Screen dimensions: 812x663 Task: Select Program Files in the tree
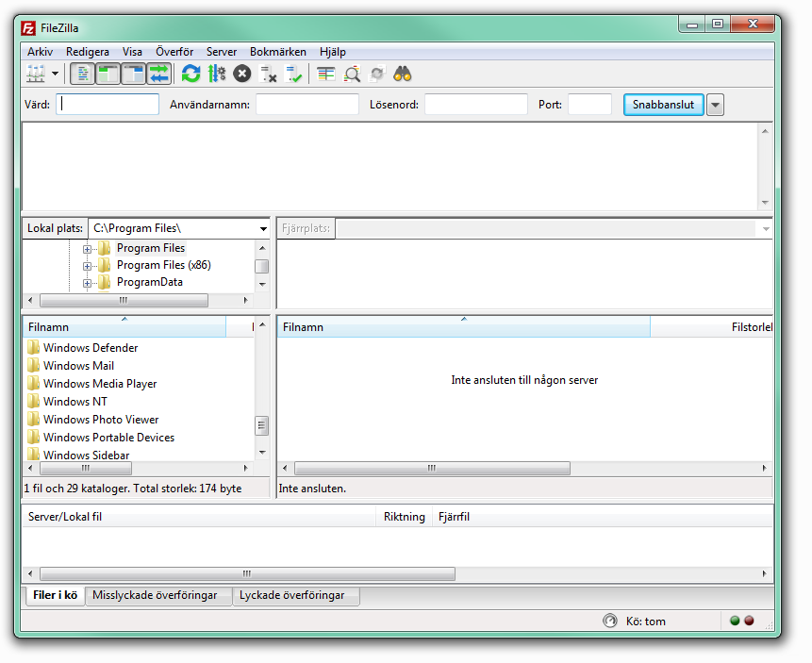click(151, 248)
